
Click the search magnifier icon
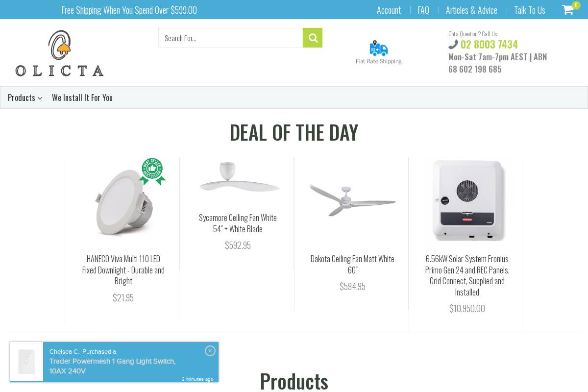point(312,38)
